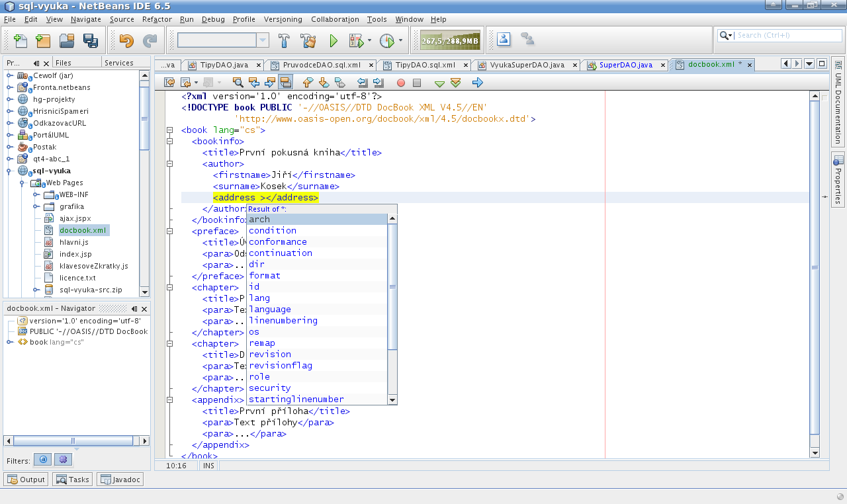The height and width of the screenshot is (504, 847).
Task: Choose 'linenumbering' from the completion list
Action: 317,320
